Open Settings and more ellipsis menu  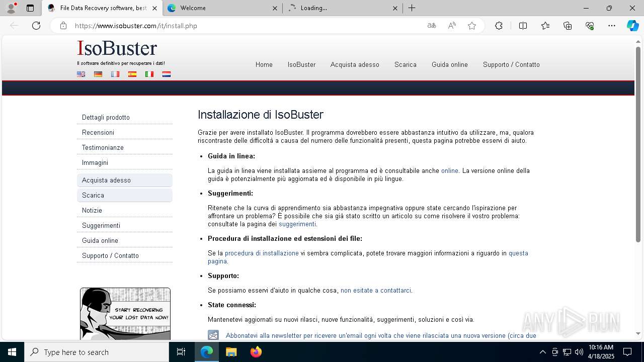pos(612,26)
